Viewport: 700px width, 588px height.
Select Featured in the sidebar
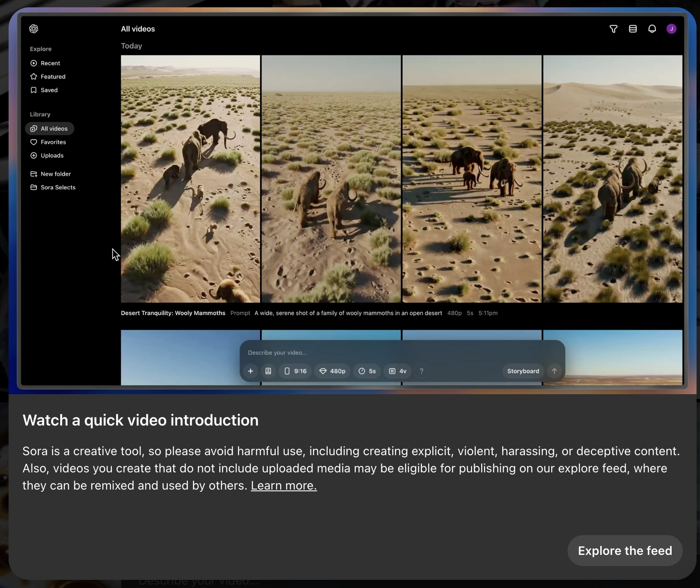click(52, 77)
